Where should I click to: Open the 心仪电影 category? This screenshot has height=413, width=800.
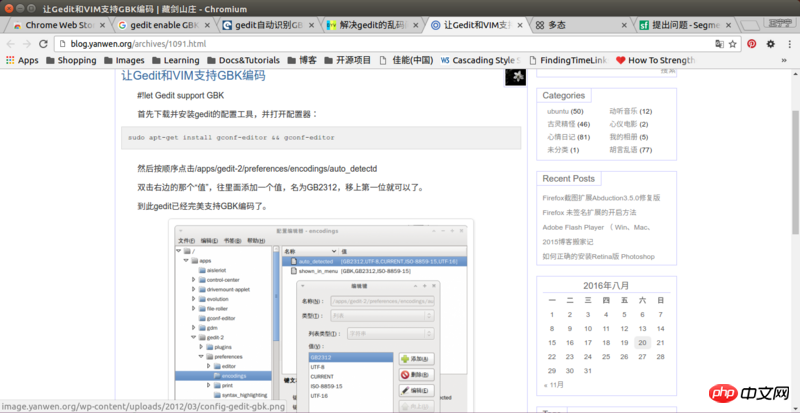[623, 124]
